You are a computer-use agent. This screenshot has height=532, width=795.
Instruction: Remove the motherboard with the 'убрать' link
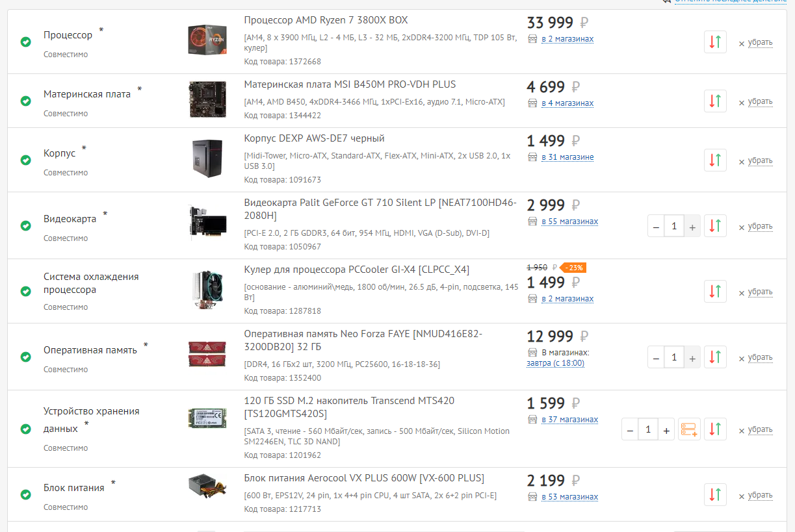click(760, 101)
